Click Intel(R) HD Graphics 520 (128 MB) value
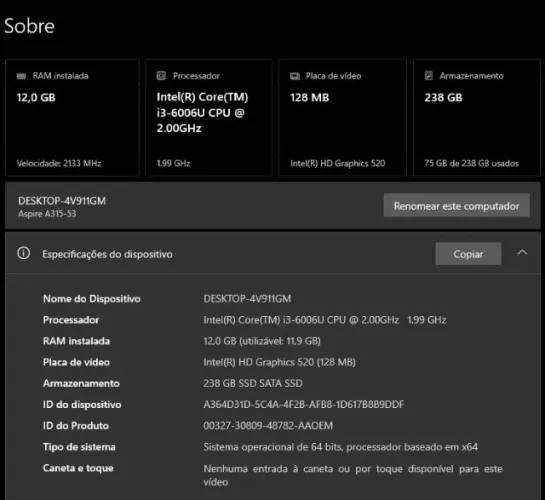The width and height of the screenshot is (545, 500). coord(279,362)
